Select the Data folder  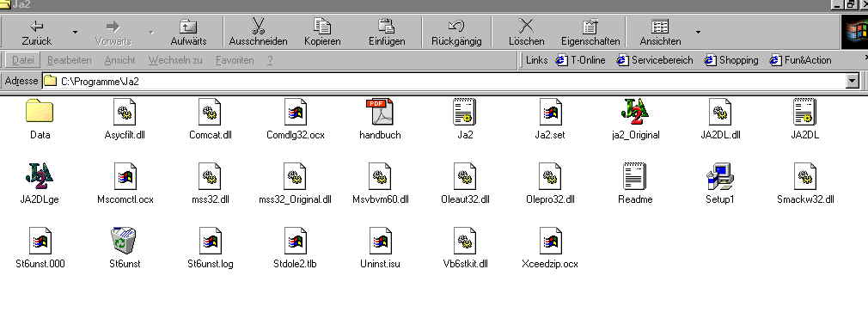click(40, 119)
